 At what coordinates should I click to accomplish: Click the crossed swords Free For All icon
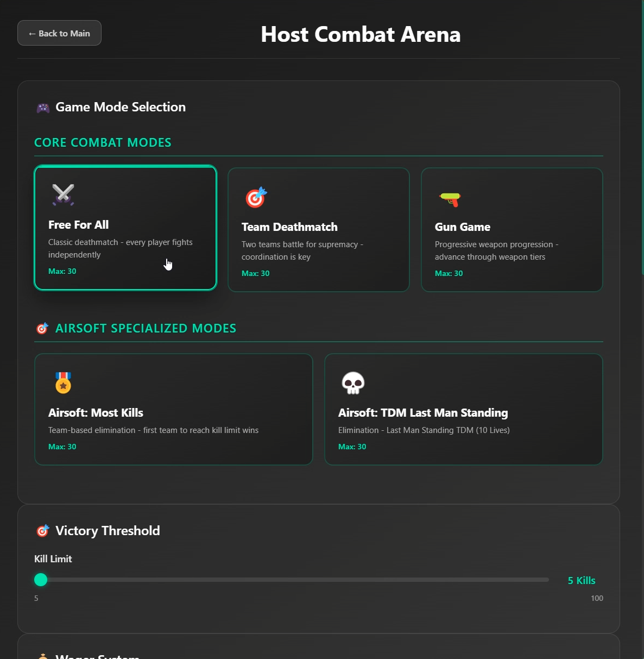[x=63, y=194]
